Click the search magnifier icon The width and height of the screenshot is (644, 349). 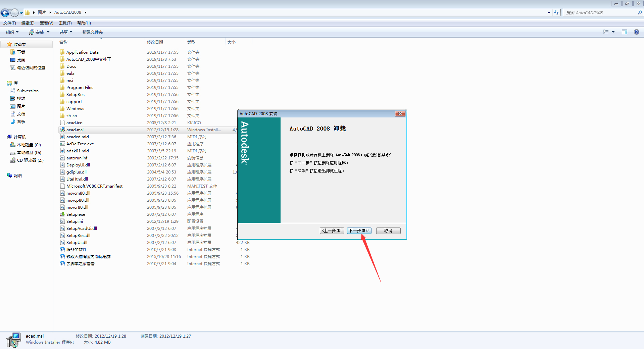(639, 12)
